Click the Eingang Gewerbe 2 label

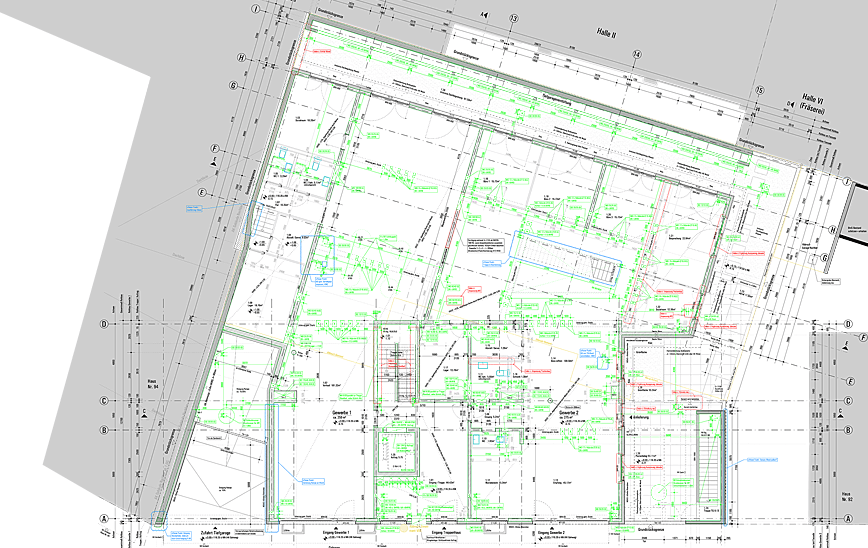(549, 535)
